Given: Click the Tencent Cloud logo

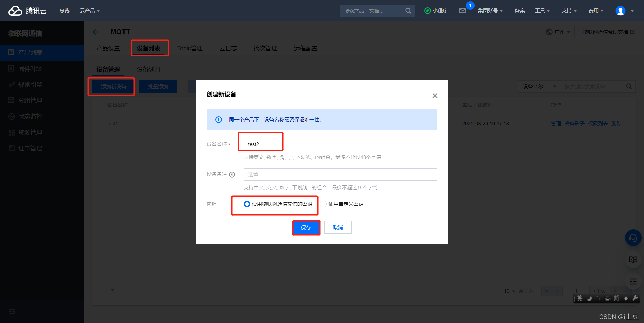Looking at the screenshot, I should 27,11.
